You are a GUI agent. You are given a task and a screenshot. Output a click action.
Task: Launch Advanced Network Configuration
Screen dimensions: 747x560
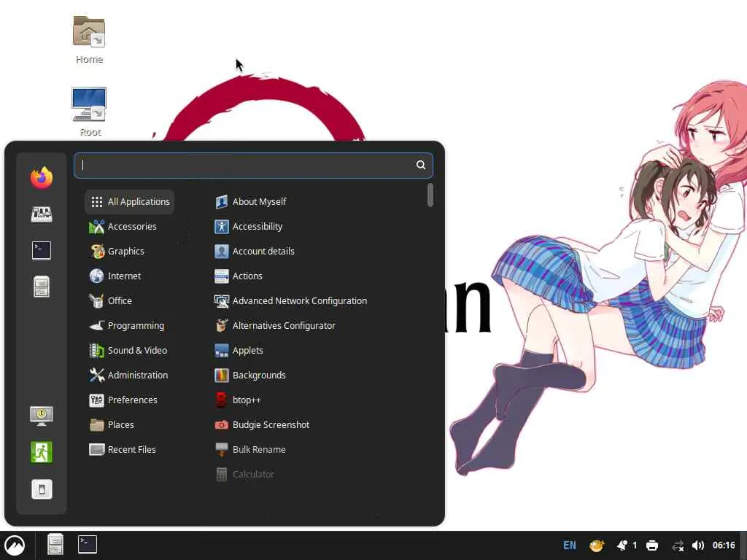point(291,300)
